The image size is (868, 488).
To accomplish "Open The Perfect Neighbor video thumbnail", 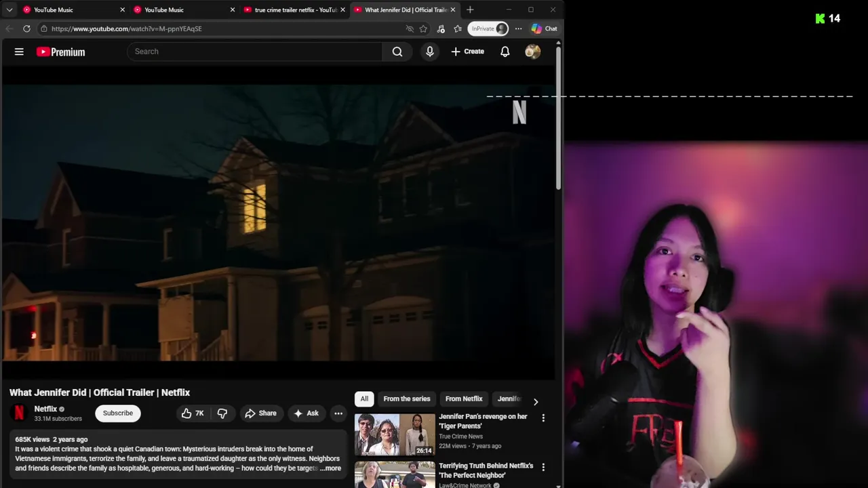I will (395, 474).
